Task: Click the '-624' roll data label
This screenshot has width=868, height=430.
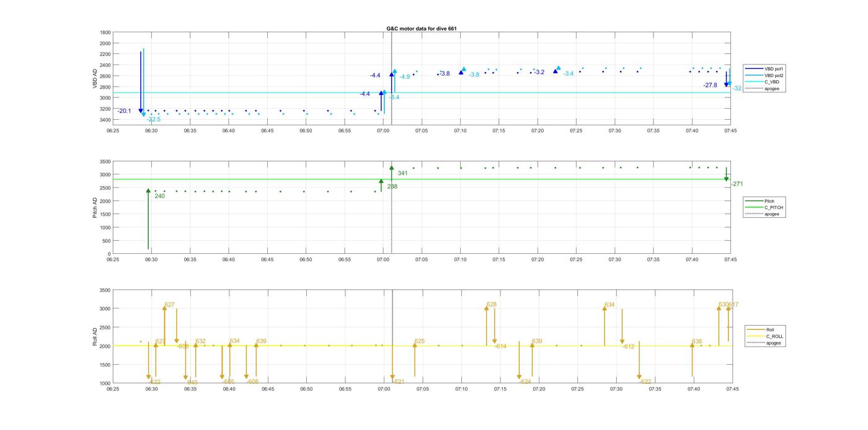Action: coord(525,382)
